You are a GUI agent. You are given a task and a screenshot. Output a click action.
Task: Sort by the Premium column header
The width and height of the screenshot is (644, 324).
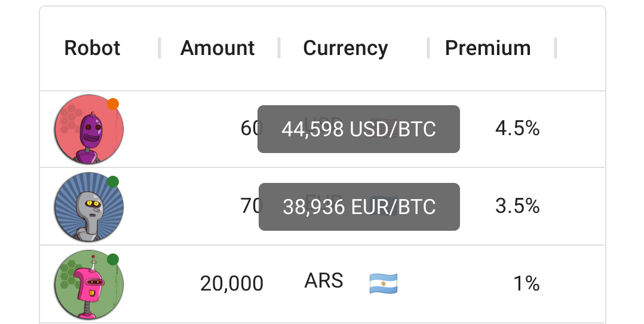coord(487,48)
